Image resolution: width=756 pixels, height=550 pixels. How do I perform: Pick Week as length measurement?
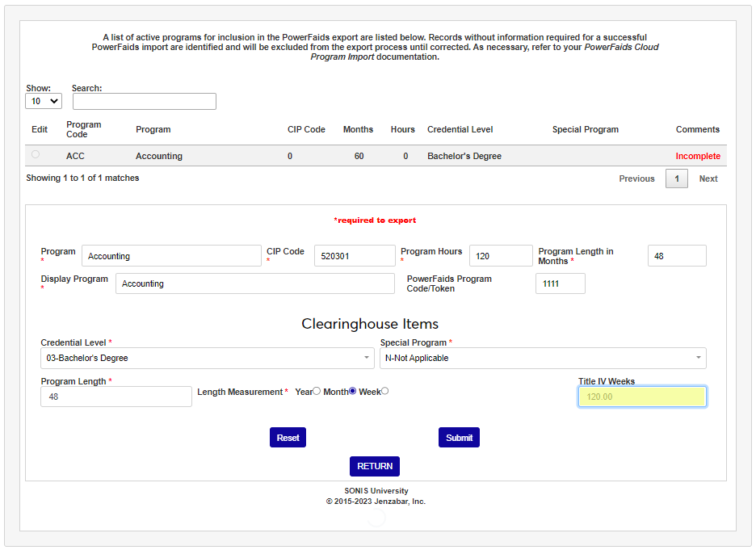[384, 391]
